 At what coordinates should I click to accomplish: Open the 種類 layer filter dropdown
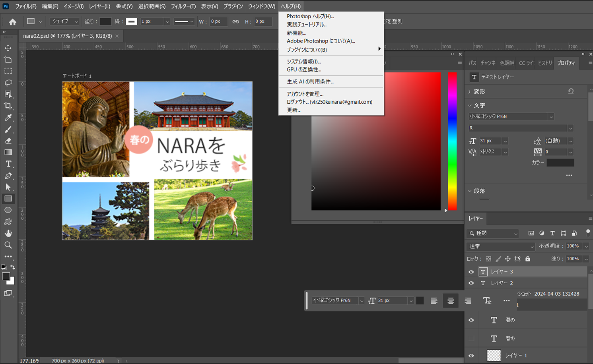(x=492, y=233)
